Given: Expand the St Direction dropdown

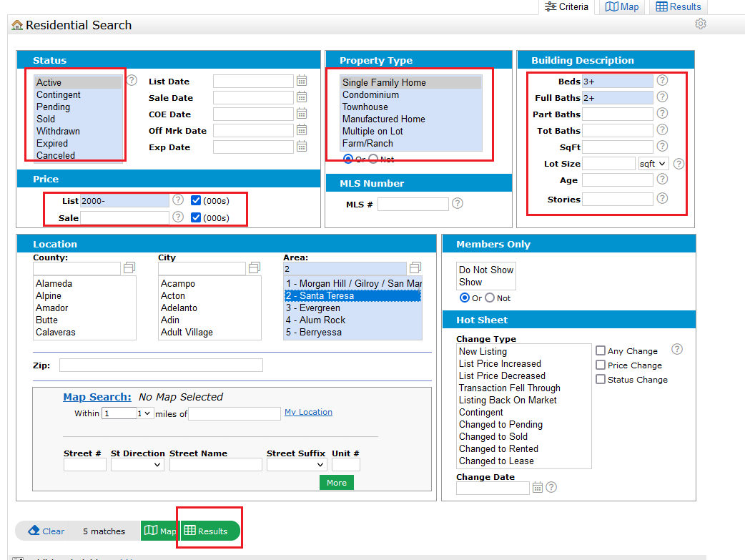Looking at the screenshot, I should (137, 464).
